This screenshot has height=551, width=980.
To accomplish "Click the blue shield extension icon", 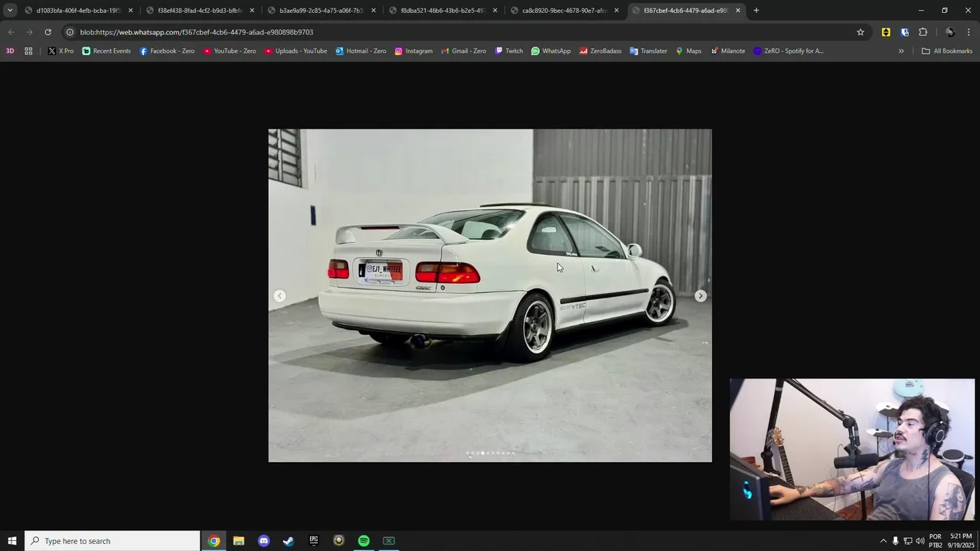I will (904, 32).
